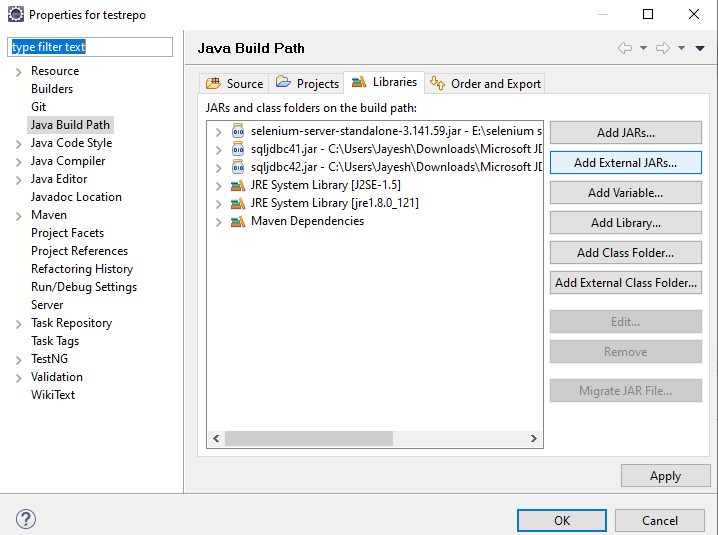718x535 pixels.
Task: Expand JRE System Library [J2SE-1.5]
Action: click(218, 186)
